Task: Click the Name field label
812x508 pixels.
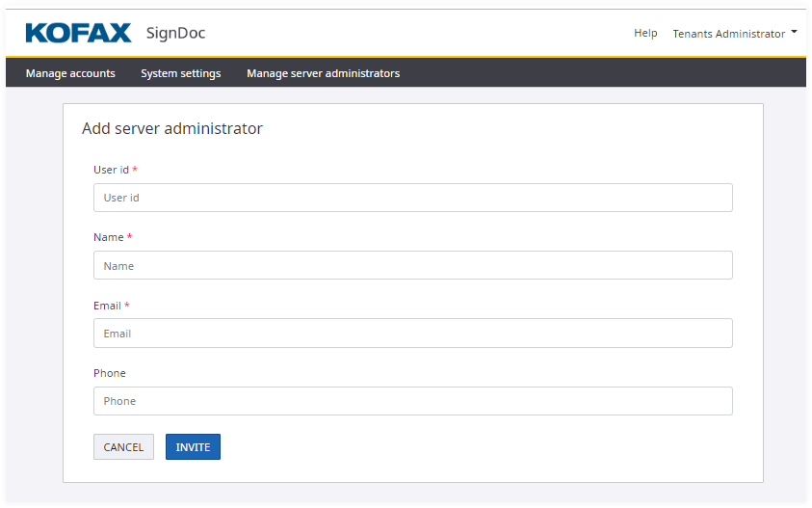Action: 108,237
